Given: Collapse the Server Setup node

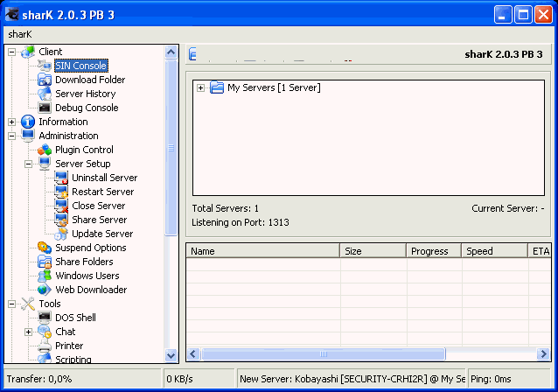Looking at the screenshot, I should click(29, 164).
